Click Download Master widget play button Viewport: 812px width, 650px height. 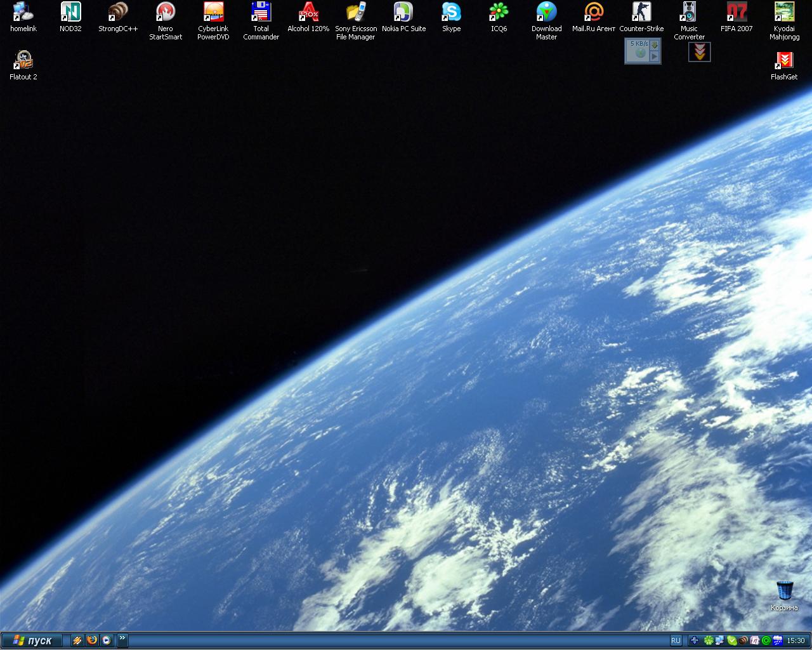[655, 56]
